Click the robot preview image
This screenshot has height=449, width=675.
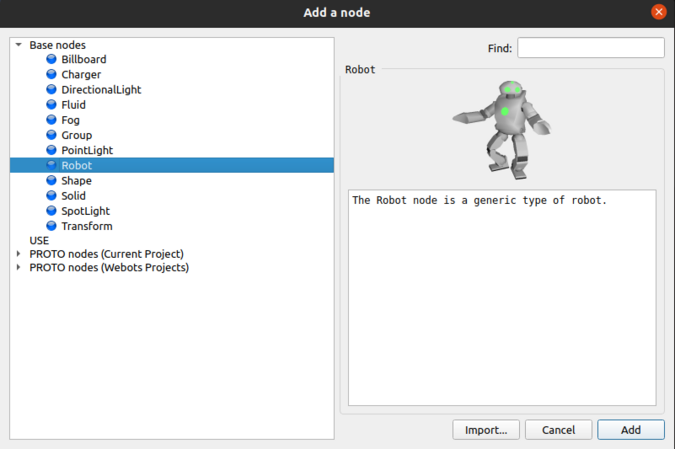point(503,128)
